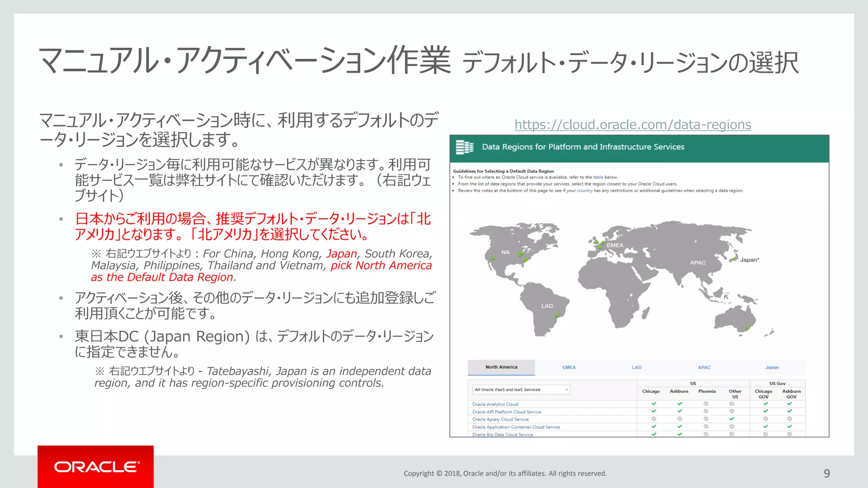Click the Data Regions server icon in the green header

(465, 147)
